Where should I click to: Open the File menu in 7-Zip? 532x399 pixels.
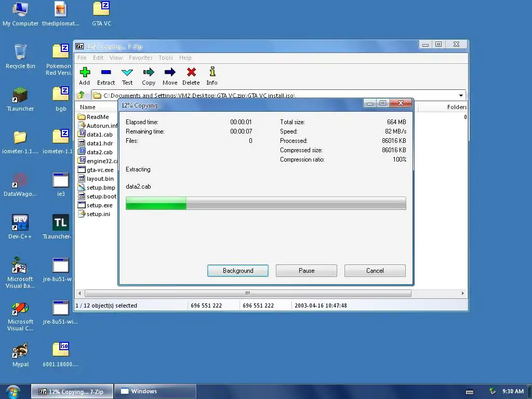pyautogui.click(x=82, y=58)
